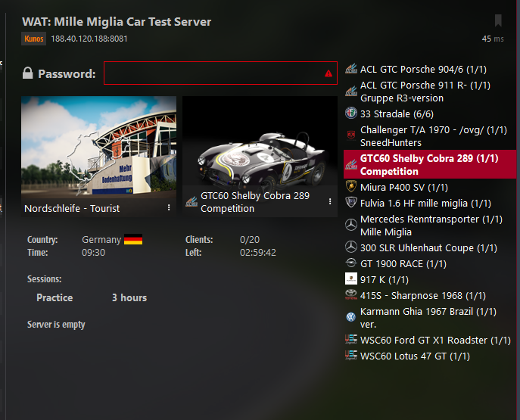Select ACL GTC Porsche 911 R Gruppe R3-version
520x420 pixels.
[x=430, y=92]
